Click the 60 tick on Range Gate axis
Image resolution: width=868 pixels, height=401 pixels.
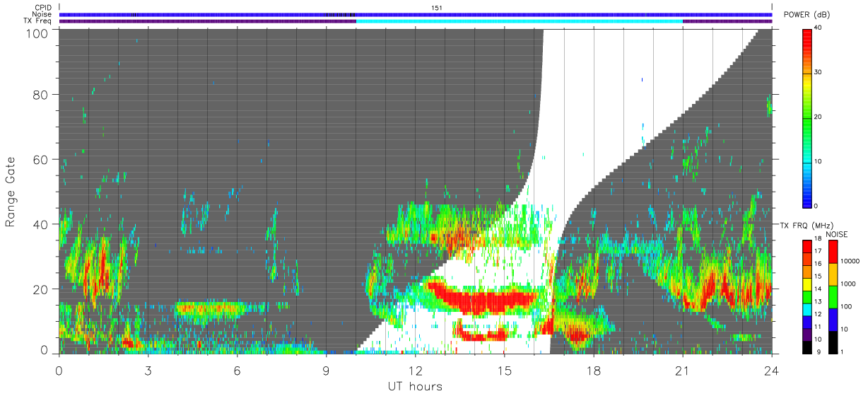42,159
